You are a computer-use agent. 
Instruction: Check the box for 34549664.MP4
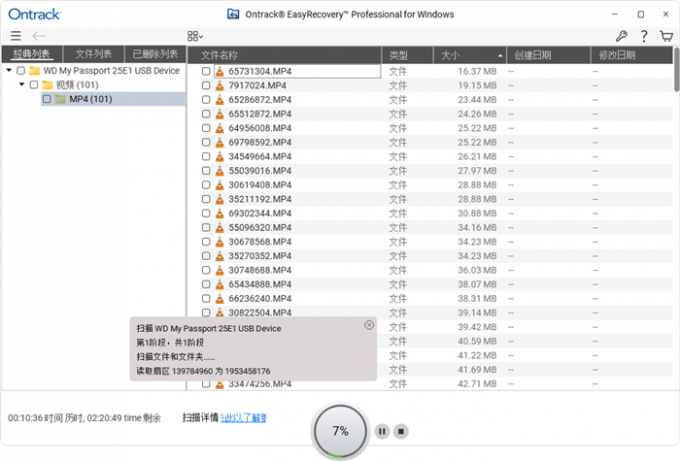pyautogui.click(x=206, y=157)
